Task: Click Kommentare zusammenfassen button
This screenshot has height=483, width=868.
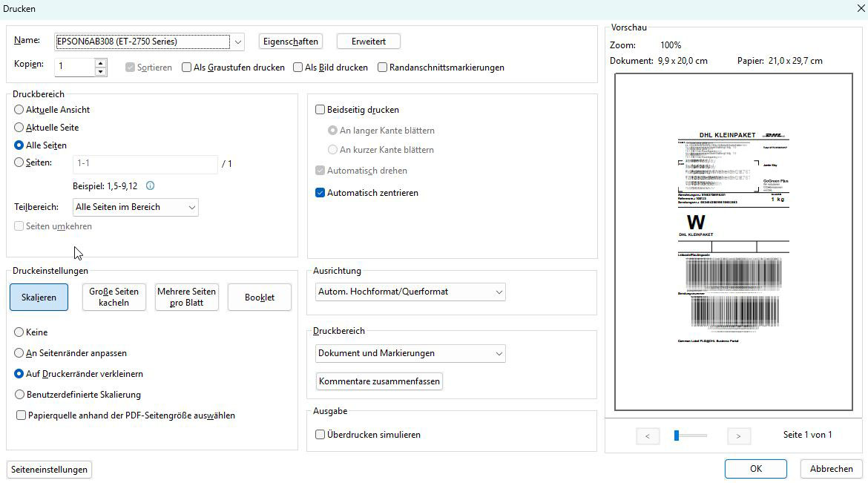Action: (379, 381)
